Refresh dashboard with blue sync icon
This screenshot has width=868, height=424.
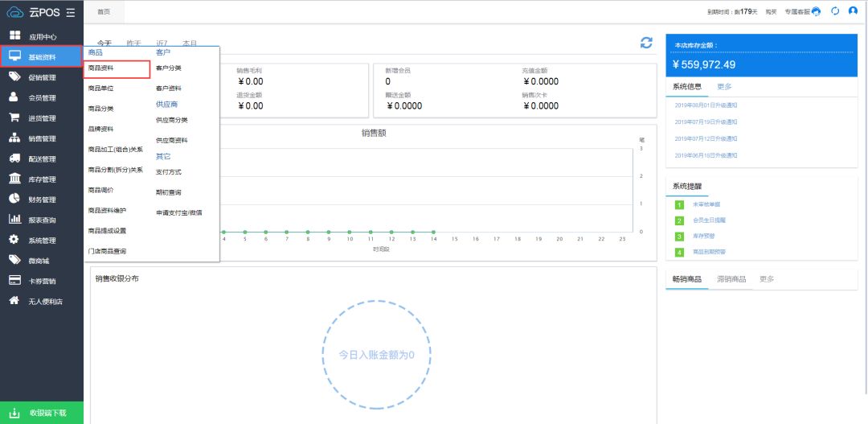pyautogui.click(x=646, y=43)
